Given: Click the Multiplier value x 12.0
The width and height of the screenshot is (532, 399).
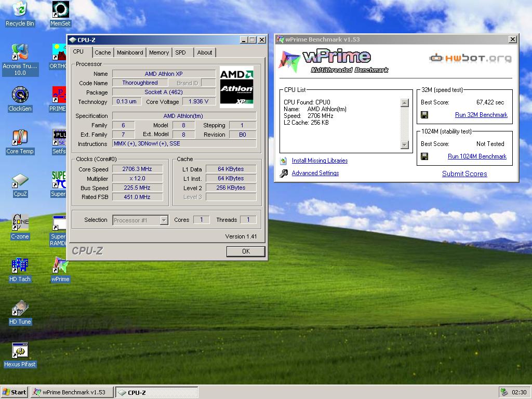Looking at the screenshot, I should coord(137,179).
